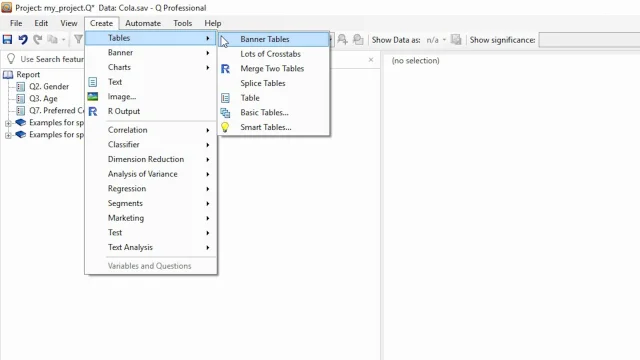
Task: Open the Regression submenu
Action: point(151,189)
